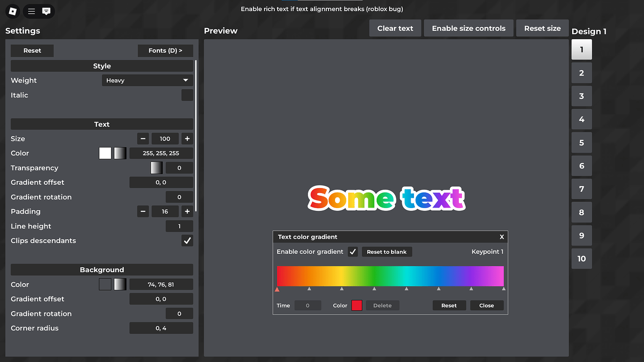Select the first gradient keypoint marker
This screenshot has height=362, width=644.
coord(277,289)
